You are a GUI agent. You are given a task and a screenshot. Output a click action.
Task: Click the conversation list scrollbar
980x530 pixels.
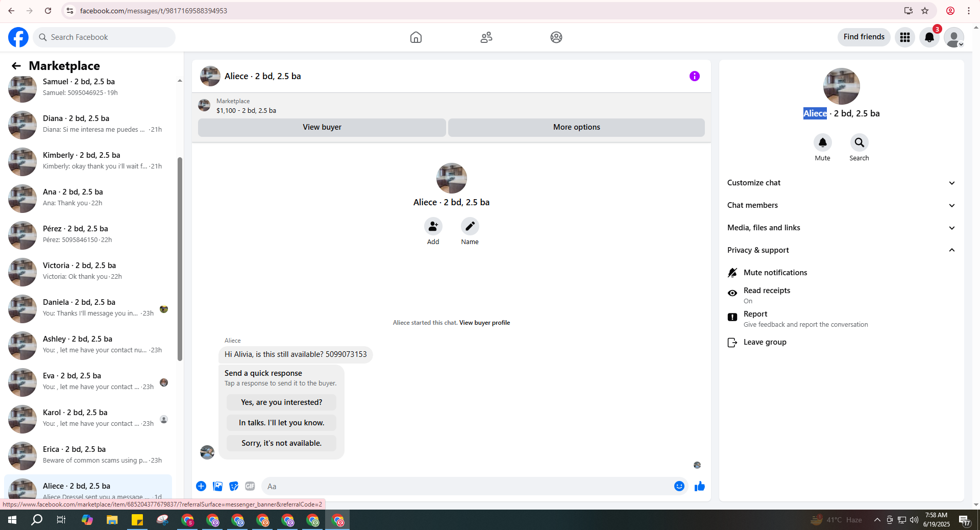pos(180,259)
